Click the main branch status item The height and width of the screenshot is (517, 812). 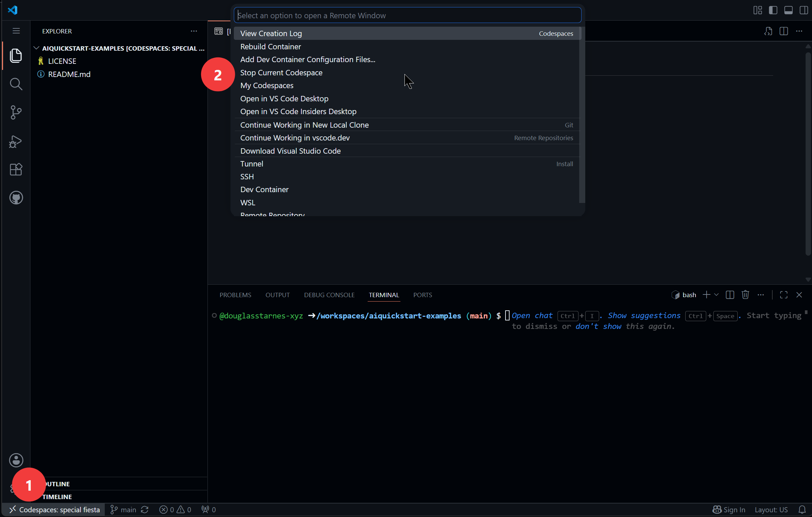[123, 510]
